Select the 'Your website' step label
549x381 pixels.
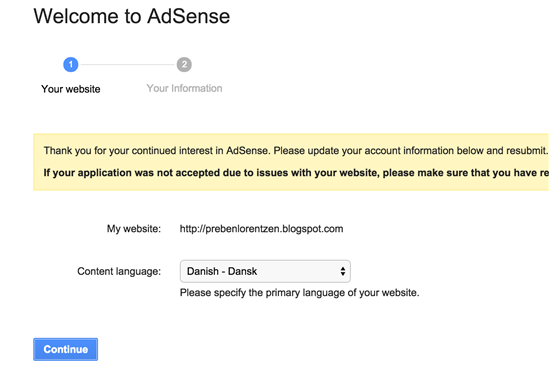(x=71, y=89)
